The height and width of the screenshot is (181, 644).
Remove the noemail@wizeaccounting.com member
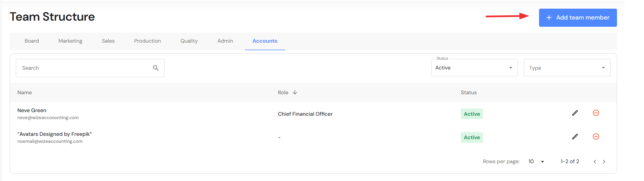point(596,137)
